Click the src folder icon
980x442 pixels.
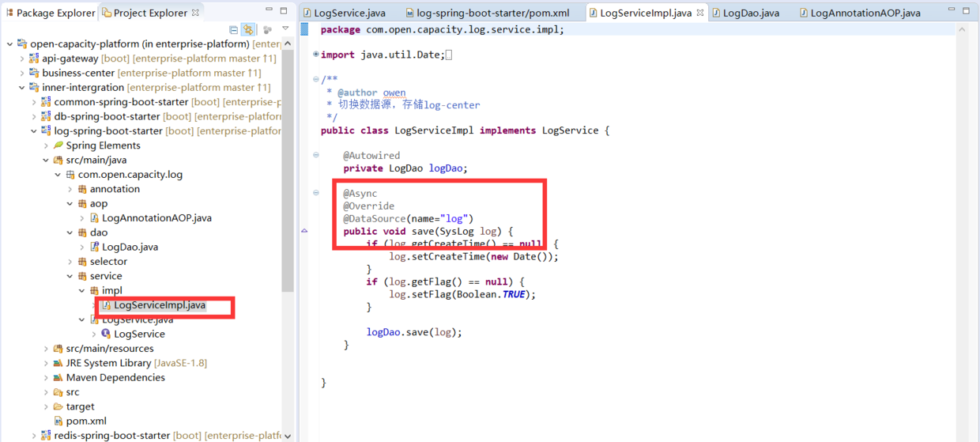pyautogui.click(x=58, y=392)
